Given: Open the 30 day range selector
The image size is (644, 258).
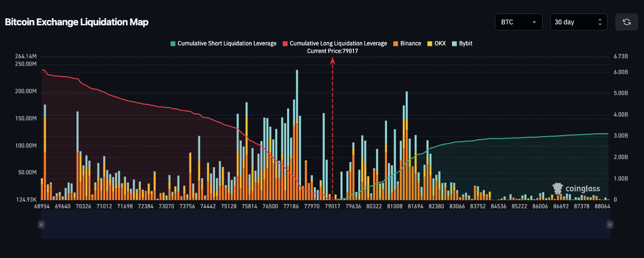Looking at the screenshot, I should [579, 22].
